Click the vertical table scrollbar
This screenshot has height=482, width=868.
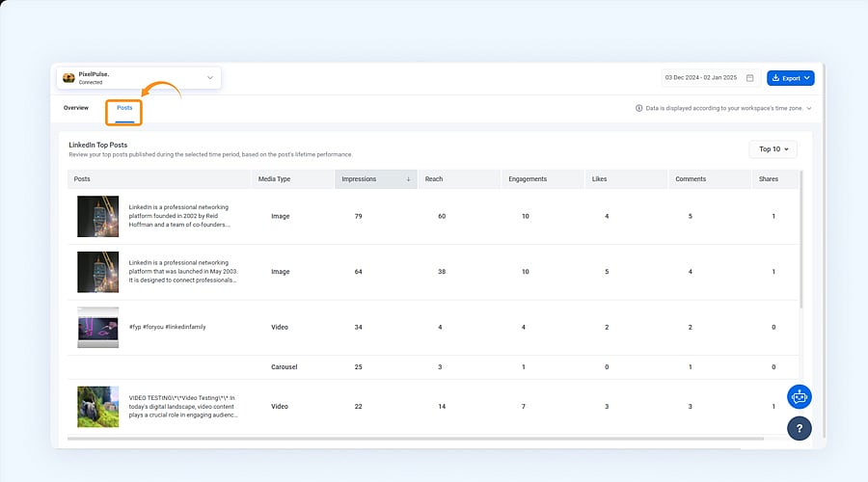(x=801, y=240)
